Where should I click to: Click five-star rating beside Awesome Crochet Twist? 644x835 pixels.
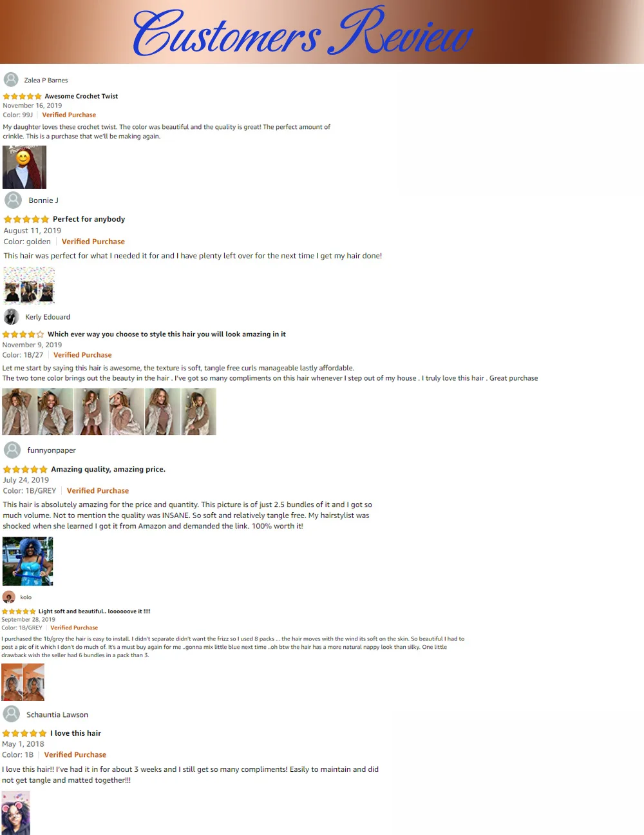pyautogui.click(x=23, y=96)
